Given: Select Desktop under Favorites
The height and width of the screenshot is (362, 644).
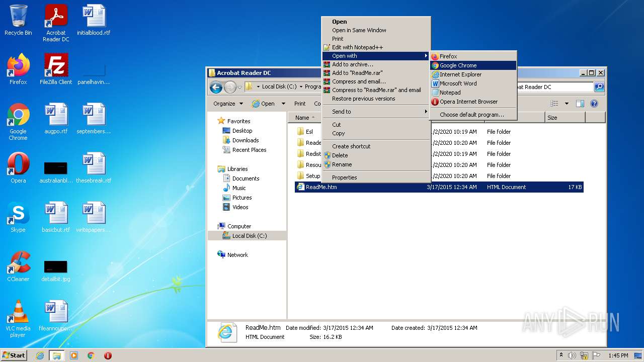Looking at the screenshot, I should (242, 131).
